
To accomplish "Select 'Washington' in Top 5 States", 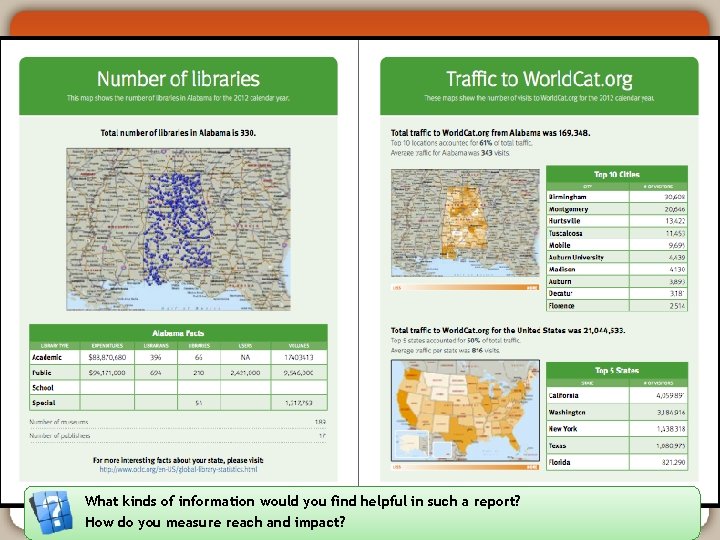I will (567, 412).
